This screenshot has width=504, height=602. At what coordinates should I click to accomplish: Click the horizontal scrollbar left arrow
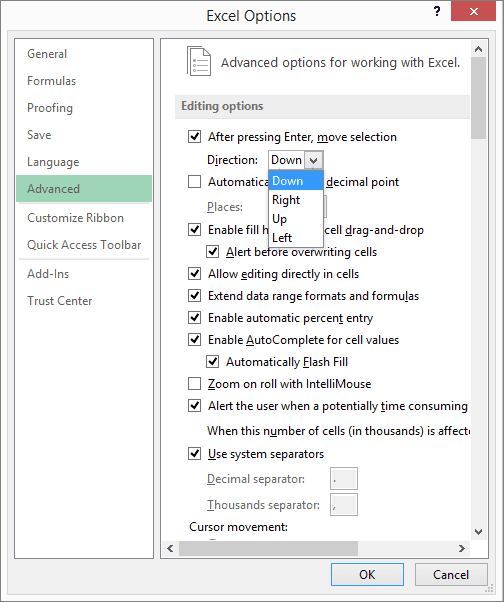[x=170, y=548]
